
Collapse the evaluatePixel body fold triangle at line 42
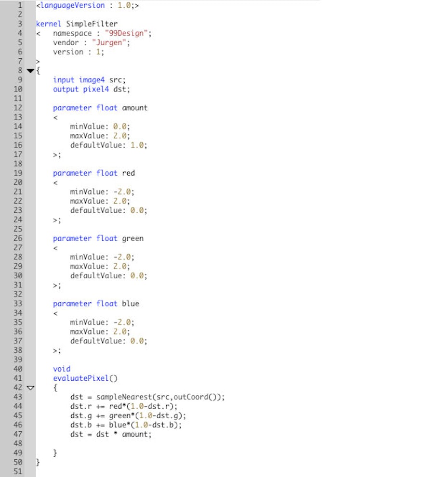tap(30, 387)
